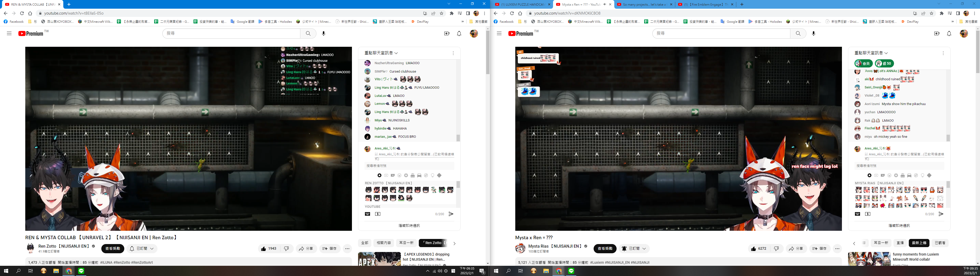Open more actions on Ren Zotto video
The height and width of the screenshot is (276, 980).
coord(347,249)
